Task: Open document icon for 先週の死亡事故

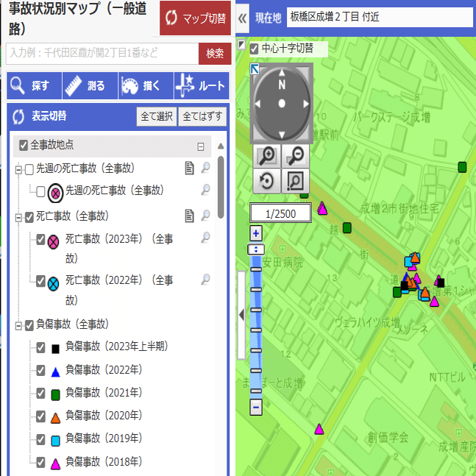Action: 189,168
